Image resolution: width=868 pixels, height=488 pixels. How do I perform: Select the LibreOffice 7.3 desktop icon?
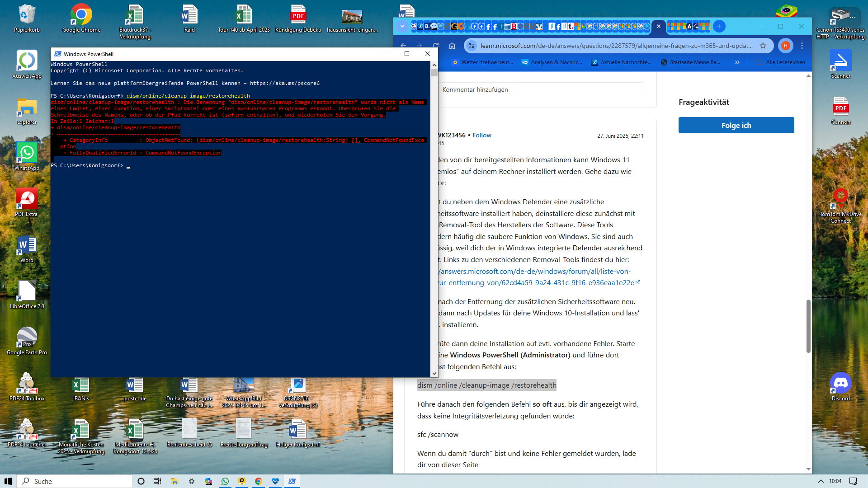pos(27,295)
